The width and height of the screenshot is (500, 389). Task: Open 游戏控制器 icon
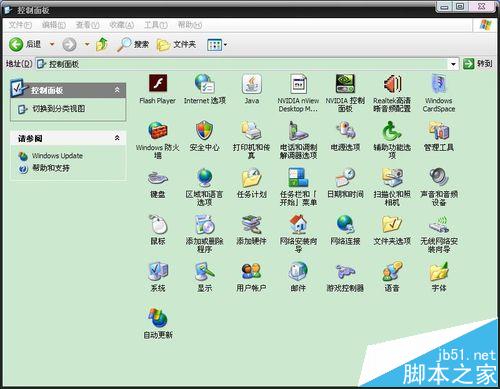click(345, 271)
